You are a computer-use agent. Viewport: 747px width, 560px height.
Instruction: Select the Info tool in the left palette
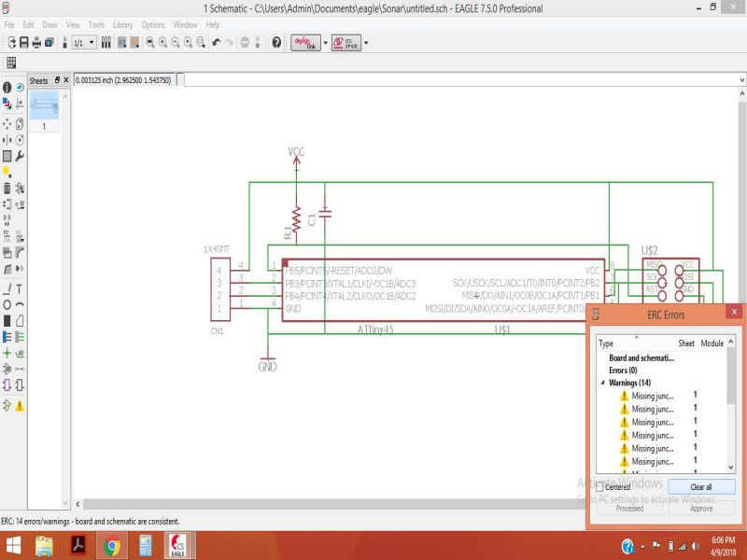click(7, 87)
